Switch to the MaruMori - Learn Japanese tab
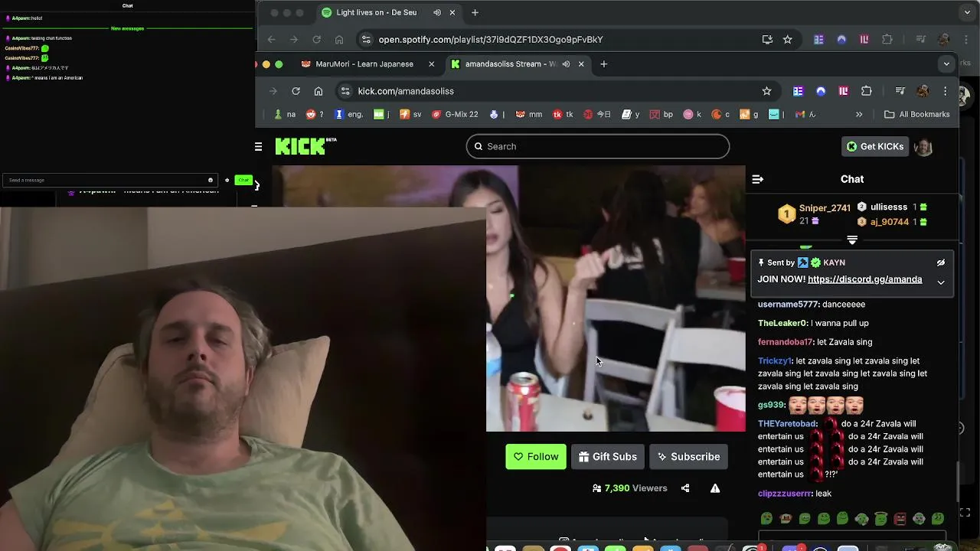980x551 pixels. point(364,64)
